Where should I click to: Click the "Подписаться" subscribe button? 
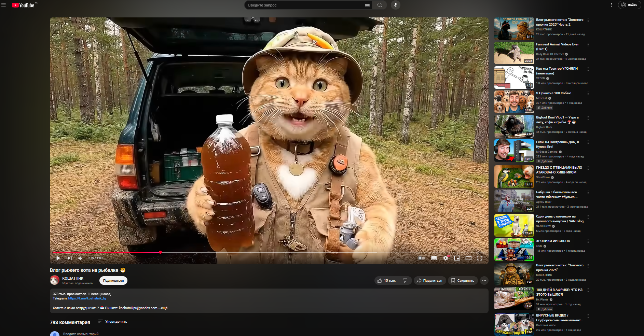pyautogui.click(x=113, y=281)
